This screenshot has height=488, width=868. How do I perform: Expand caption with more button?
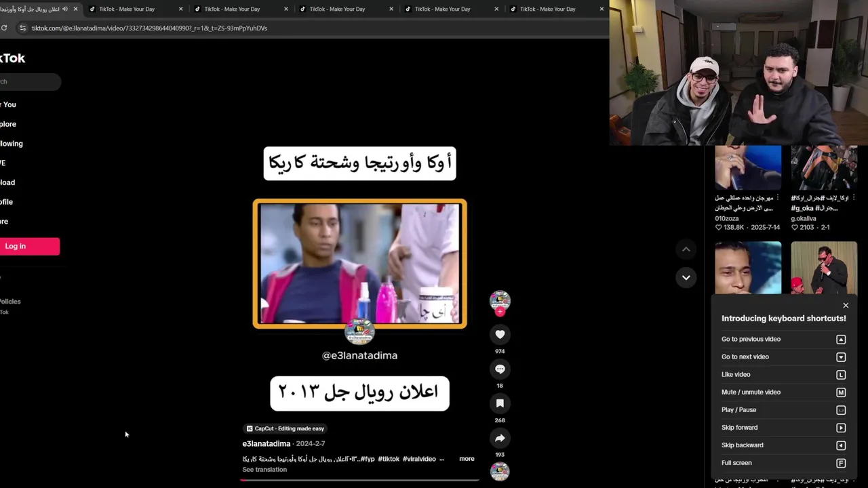[x=467, y=459]
